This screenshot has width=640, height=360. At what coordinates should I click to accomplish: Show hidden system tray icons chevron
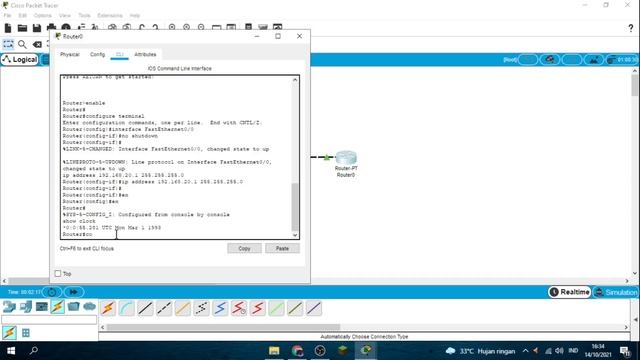pos(525,351)
